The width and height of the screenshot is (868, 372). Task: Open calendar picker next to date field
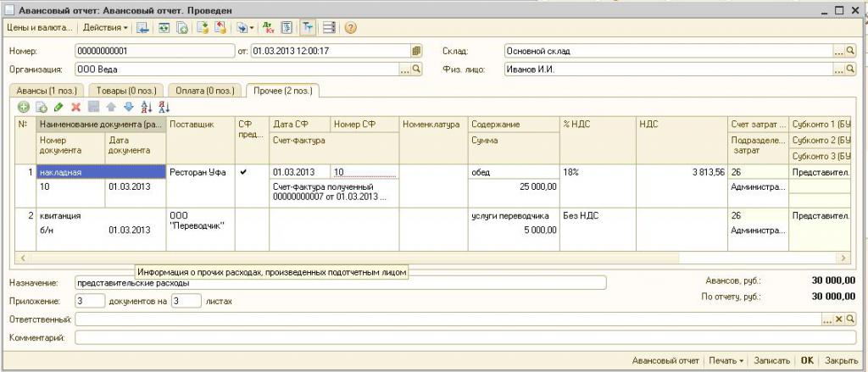pyautogui.click(x=416, y=51)
